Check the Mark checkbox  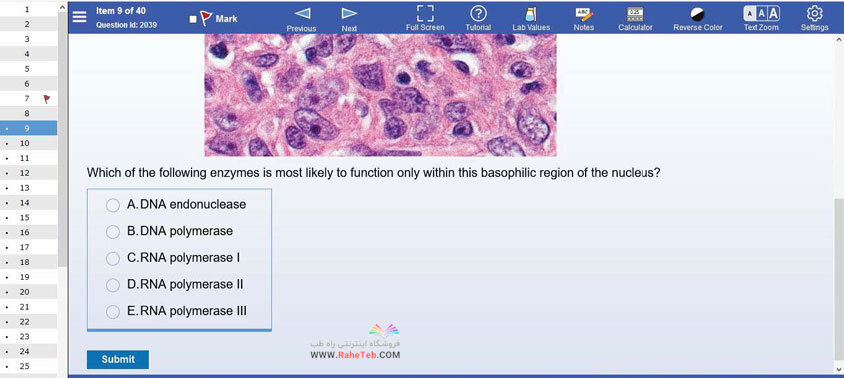click(193, 19)
